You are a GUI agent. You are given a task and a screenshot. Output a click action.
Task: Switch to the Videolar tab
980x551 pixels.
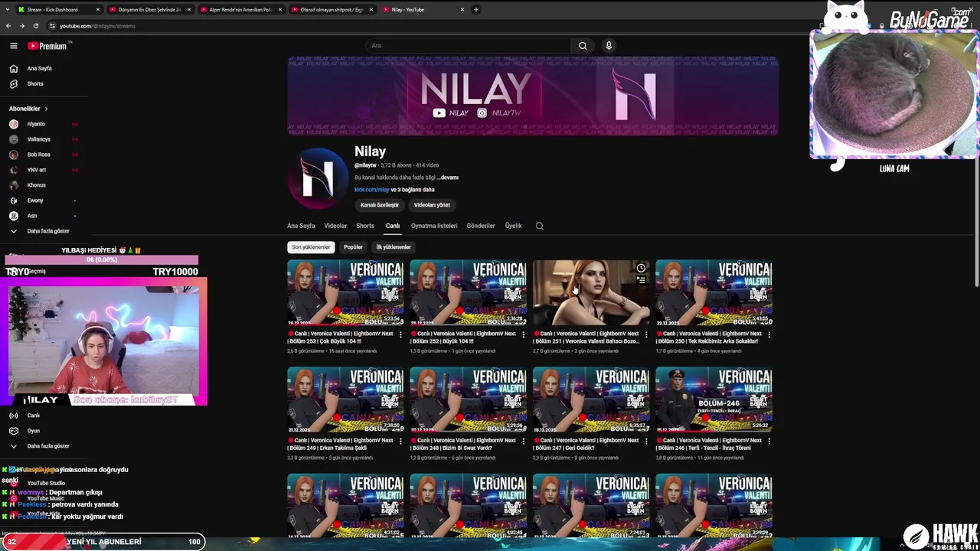[x=335, y=226]
